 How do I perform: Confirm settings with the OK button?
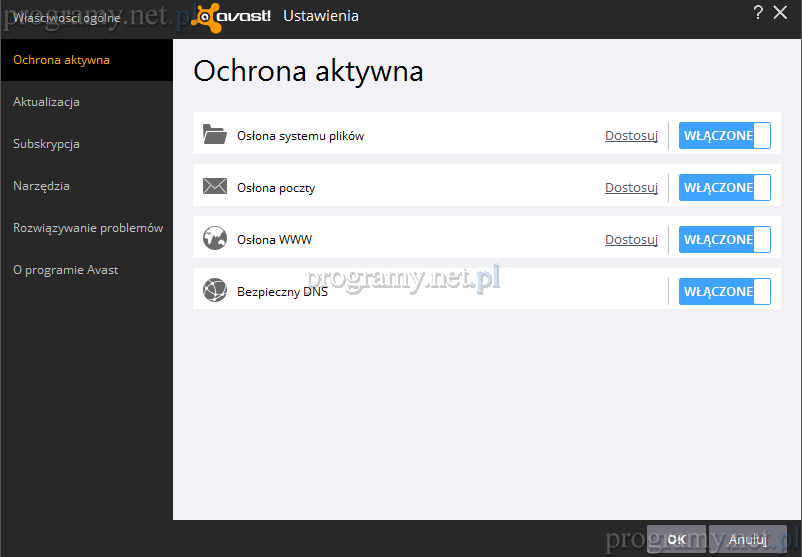676,539
